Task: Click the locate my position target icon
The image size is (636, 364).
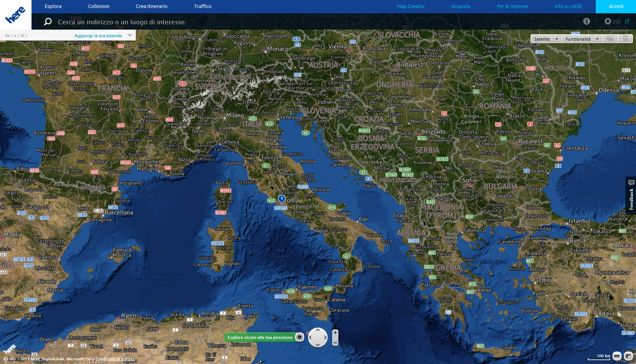Action: (x=300, y=337)
